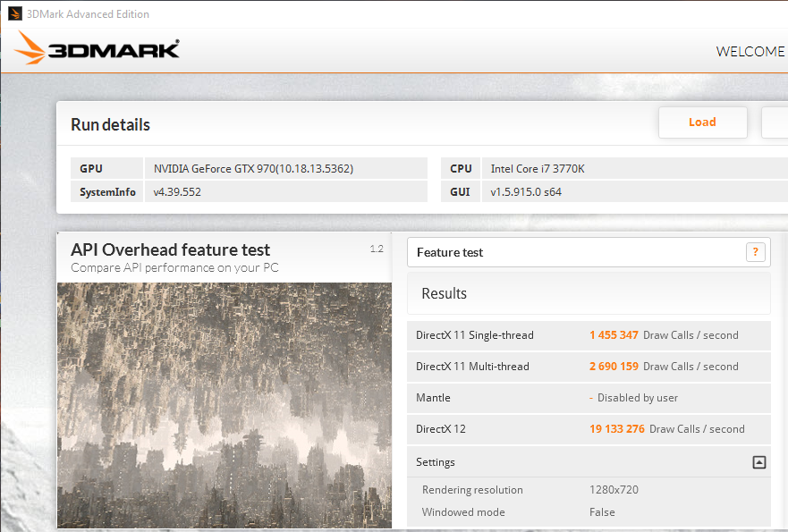Click the test version number 1.2
Screen dimensions: 788x532
[377, 249]
